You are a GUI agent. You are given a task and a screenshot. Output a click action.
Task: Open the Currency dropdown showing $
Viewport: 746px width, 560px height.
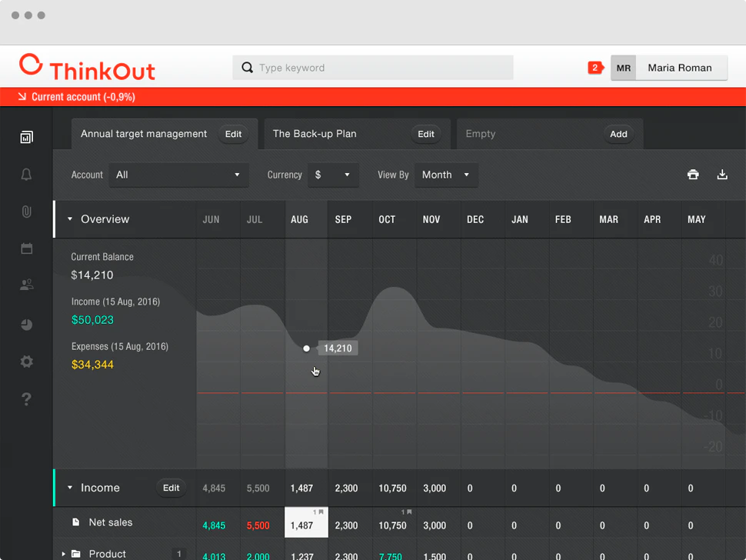(333, 175)
